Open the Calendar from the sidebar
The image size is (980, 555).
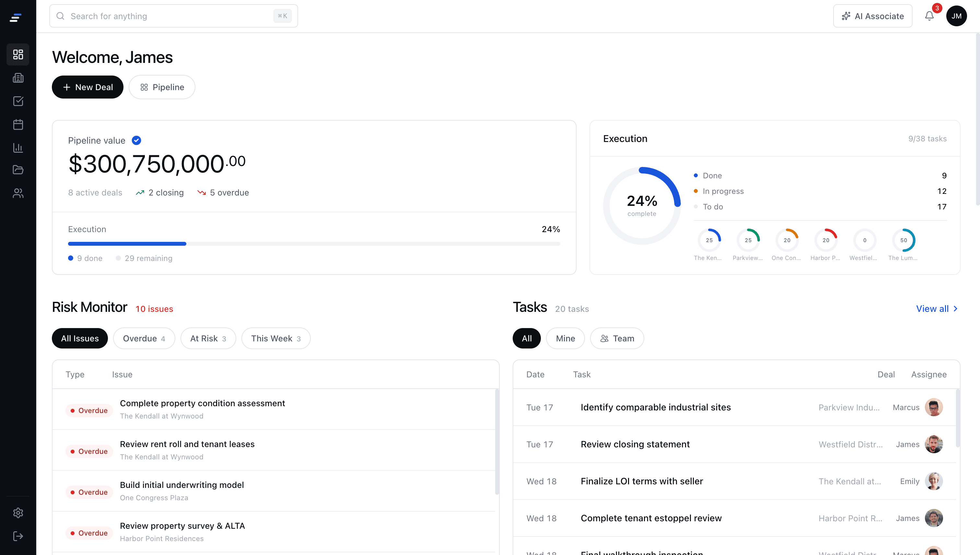pos(18,124)
